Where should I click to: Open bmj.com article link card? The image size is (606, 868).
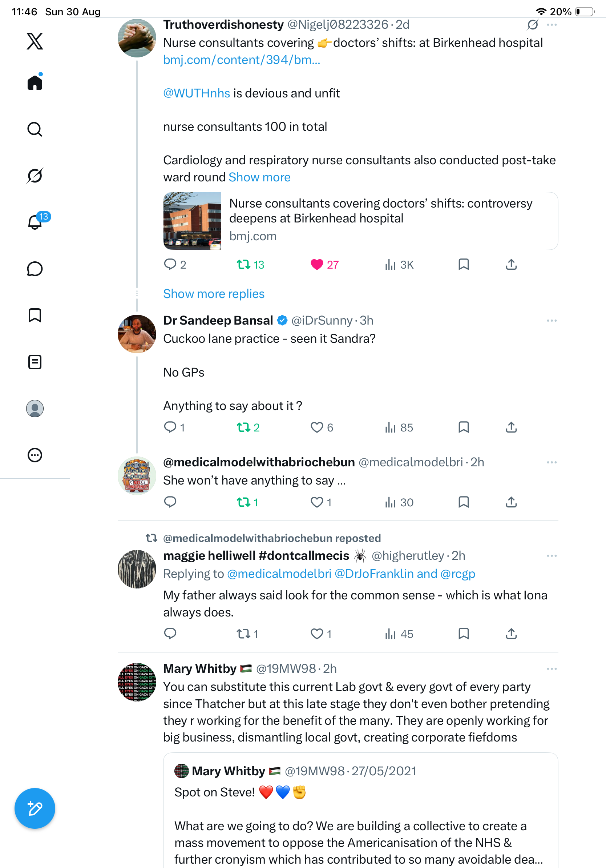coord(360,221)
